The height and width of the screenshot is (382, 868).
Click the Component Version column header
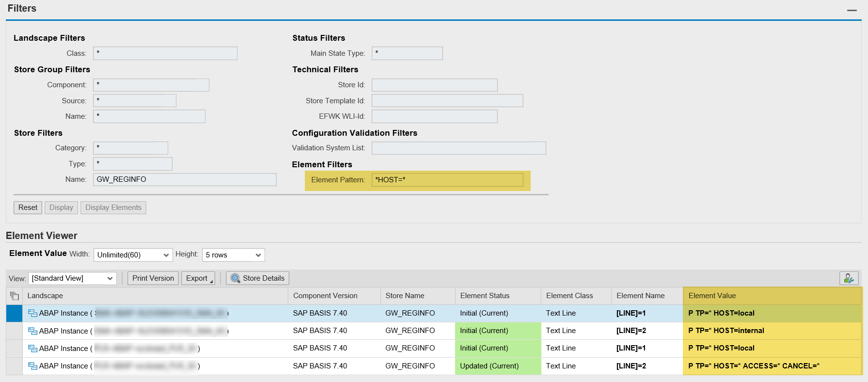pos(334,296)
